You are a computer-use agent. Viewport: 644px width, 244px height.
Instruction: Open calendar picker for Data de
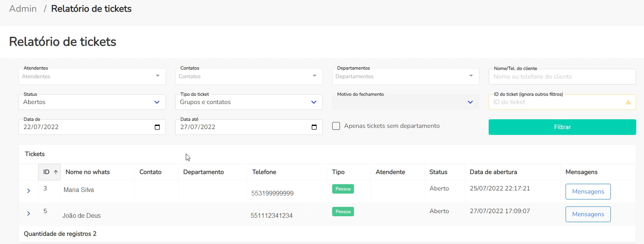tap(157, 127)
